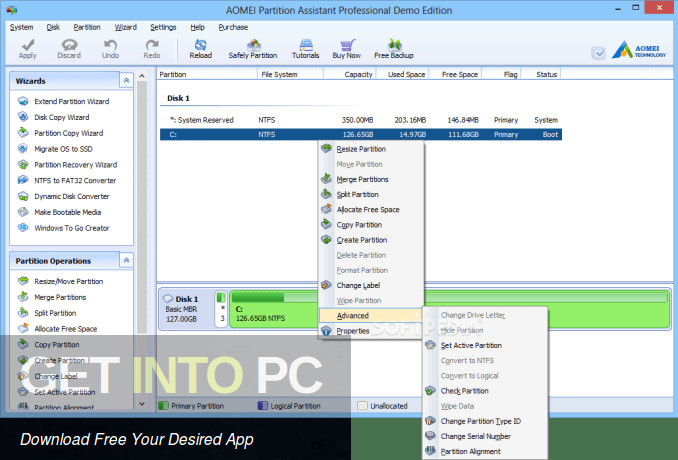
Task: Collapse the Wizards panel
Action: tap(126, 80)
